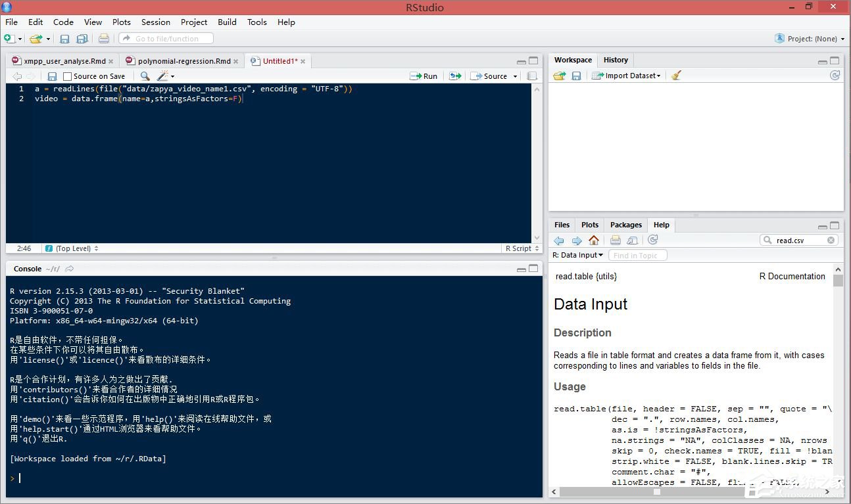Viewport: 851px width, 504px height.
Task: Print the current Help topic
Action: 616,241
